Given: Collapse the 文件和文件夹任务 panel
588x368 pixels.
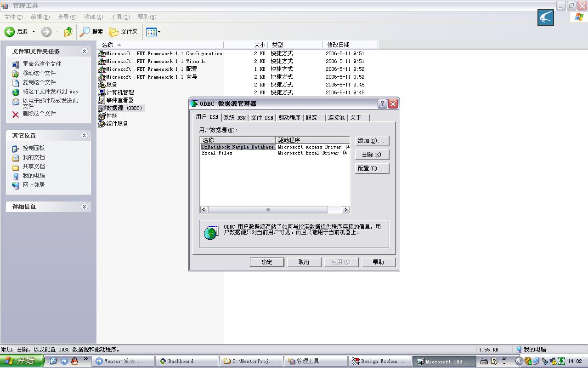Looking at the screenshot, I should 84,52.
